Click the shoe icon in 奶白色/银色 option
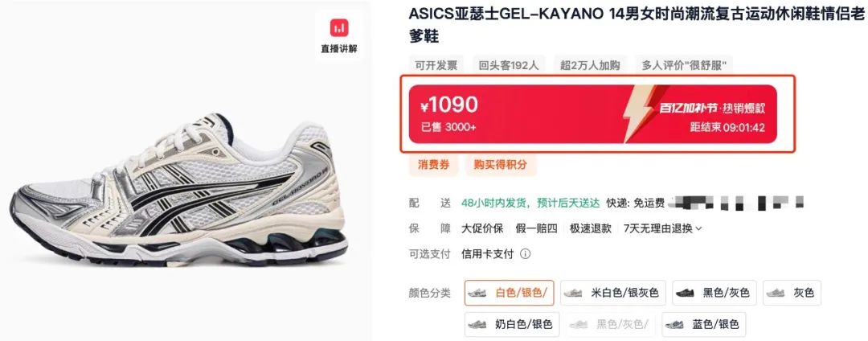Viewport: 868px width, 341px height. (477, 324)
